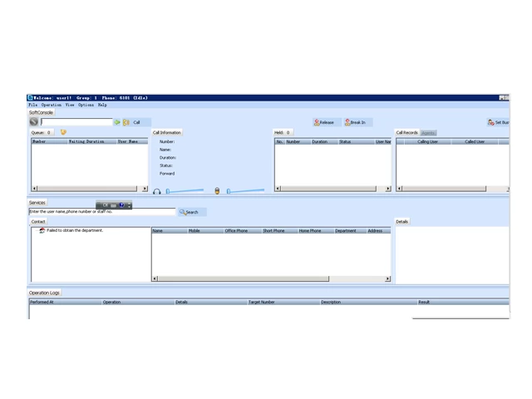Select the Call Records tab
This screenshot has height=399, width=532.
coord(406,133)
